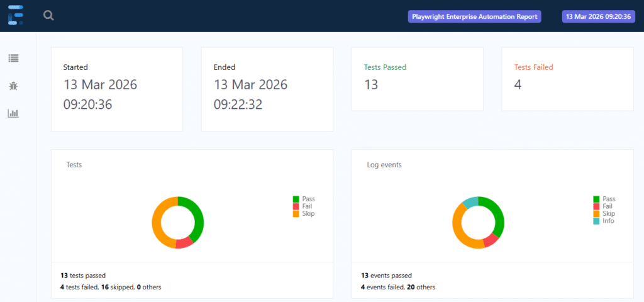
Task: Click the '13 events passed' summary
Action: pos(386,276)
